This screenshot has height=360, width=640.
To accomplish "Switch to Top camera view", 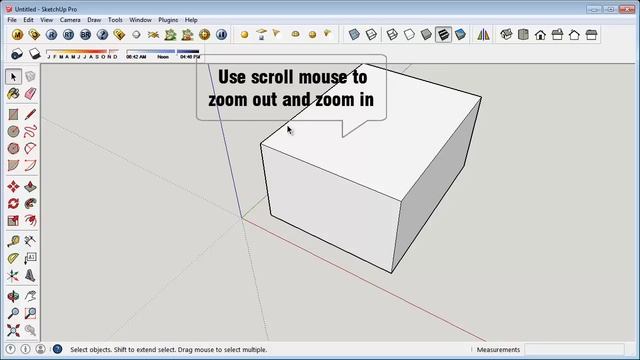I will (523, 35).
